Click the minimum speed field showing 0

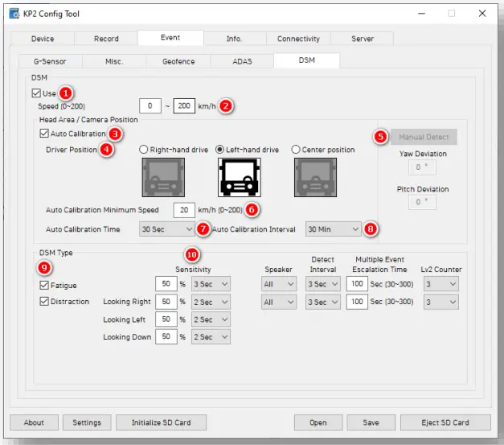[150, 106]
